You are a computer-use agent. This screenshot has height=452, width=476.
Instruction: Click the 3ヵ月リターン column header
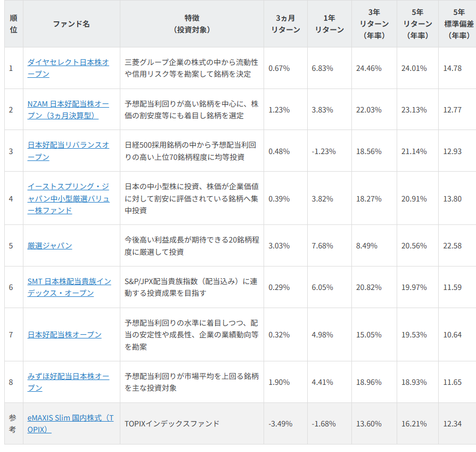tap(286, 23)
